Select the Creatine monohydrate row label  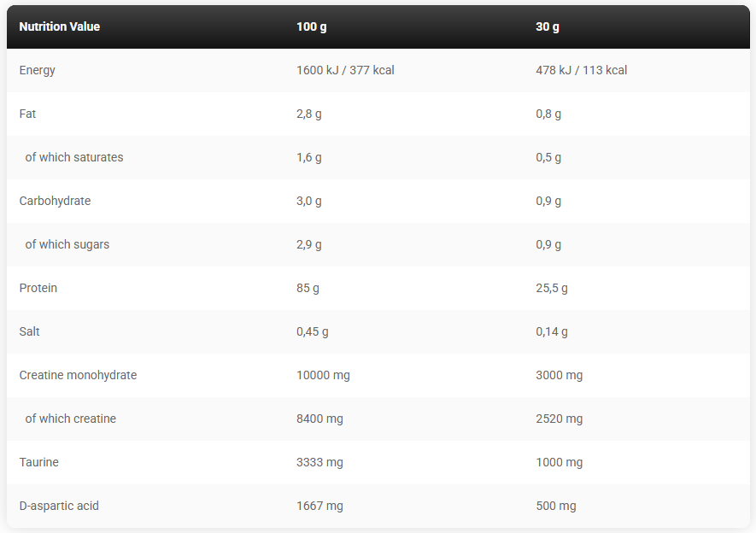click(78, 375)
